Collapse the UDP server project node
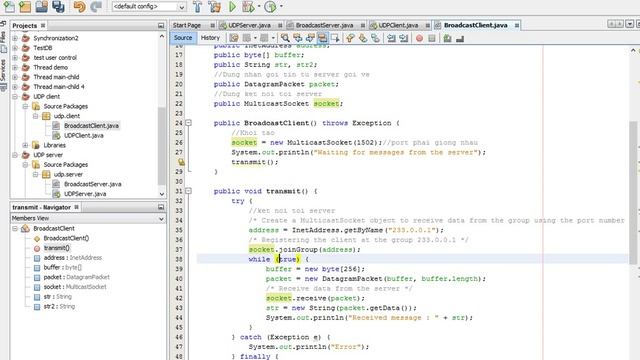 (15, 155)
